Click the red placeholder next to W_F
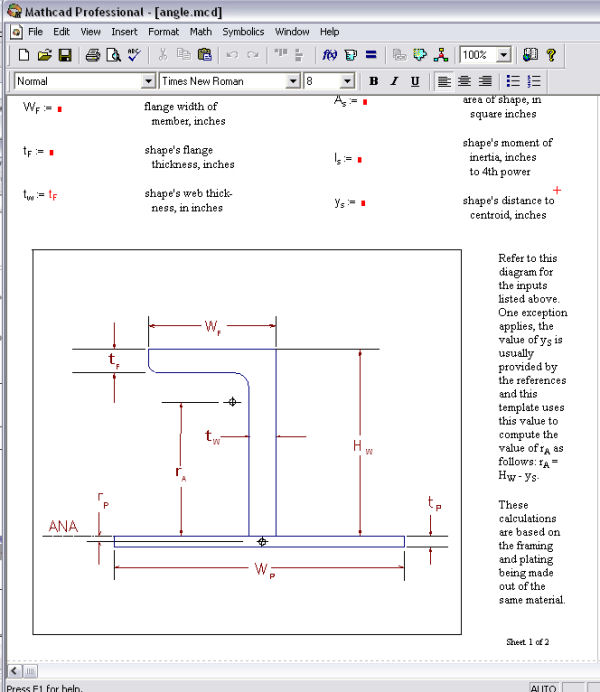The height and width of the screenshot is (692, 600). (x=60, y=108)
